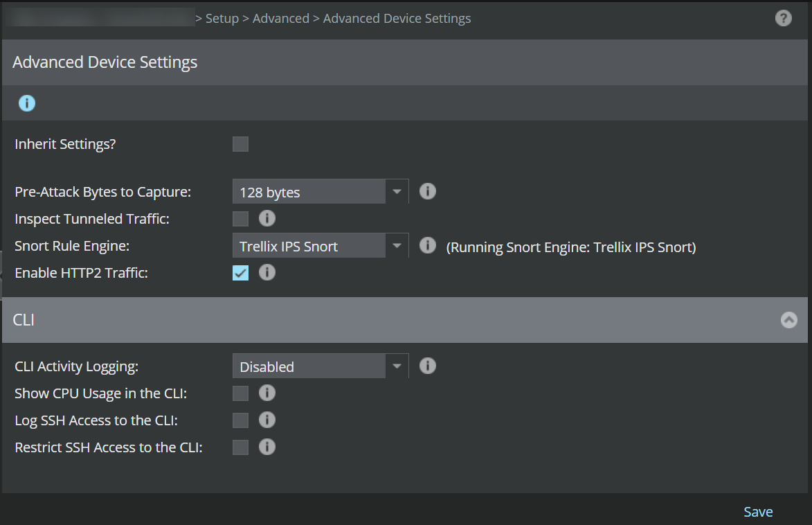Click Advanced Device Settings breadcrumb item

397,19
